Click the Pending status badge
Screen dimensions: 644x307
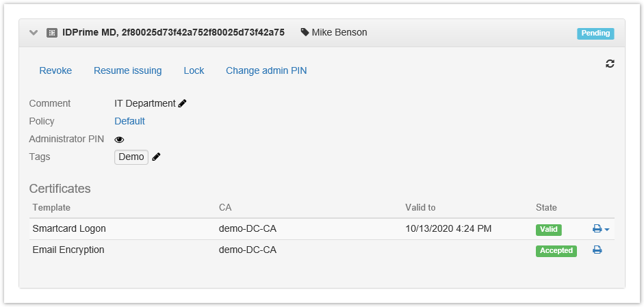(x=595, y=33)
